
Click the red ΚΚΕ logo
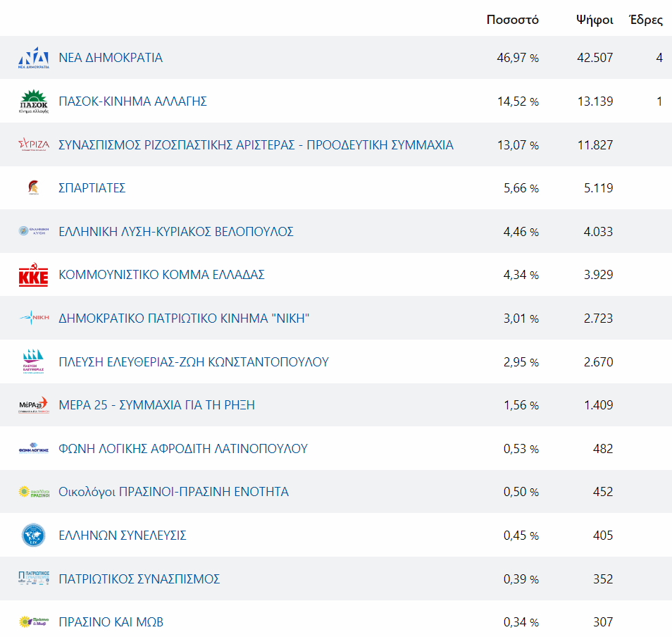(33, 274)
